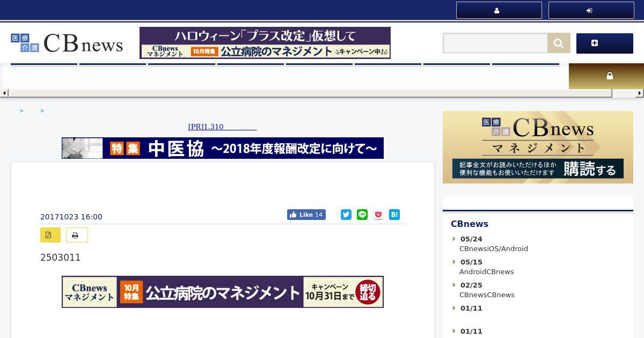Image resolution: width=644 pixels, height=338 pixels.
Task: Open the 公立病院のマネジメント campaign banner in article
Action: [223, 292]
